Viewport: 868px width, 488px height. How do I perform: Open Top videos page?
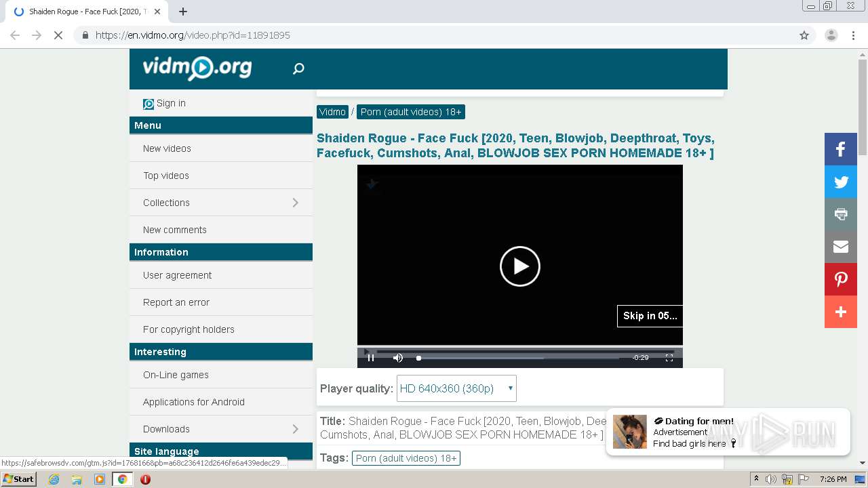[166, 176]
